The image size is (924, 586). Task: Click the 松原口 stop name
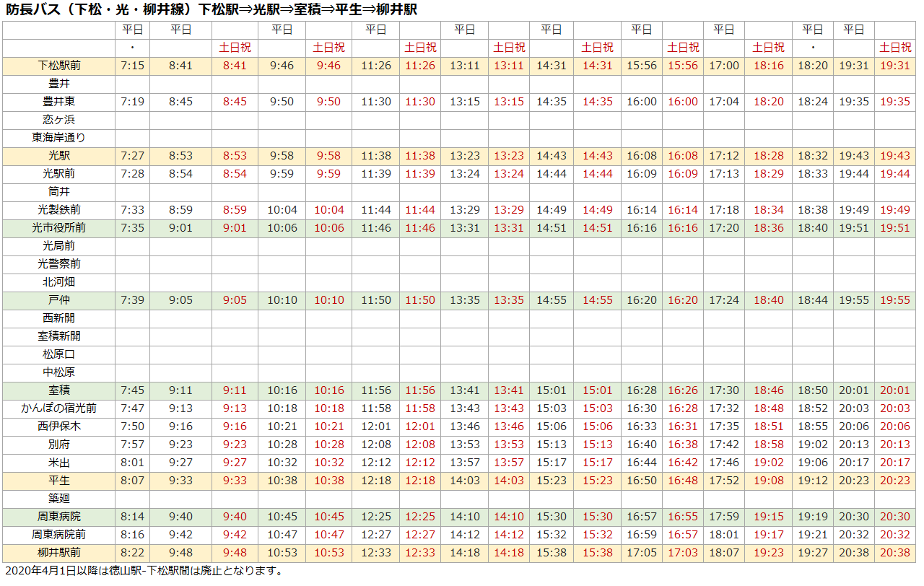coord(58,354)
